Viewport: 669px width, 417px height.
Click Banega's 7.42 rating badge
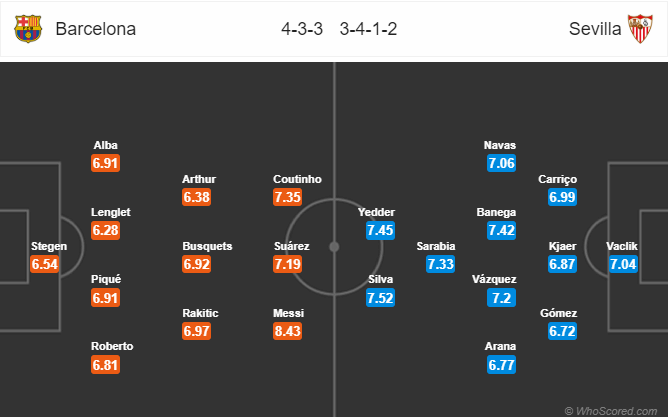point(502,230)
